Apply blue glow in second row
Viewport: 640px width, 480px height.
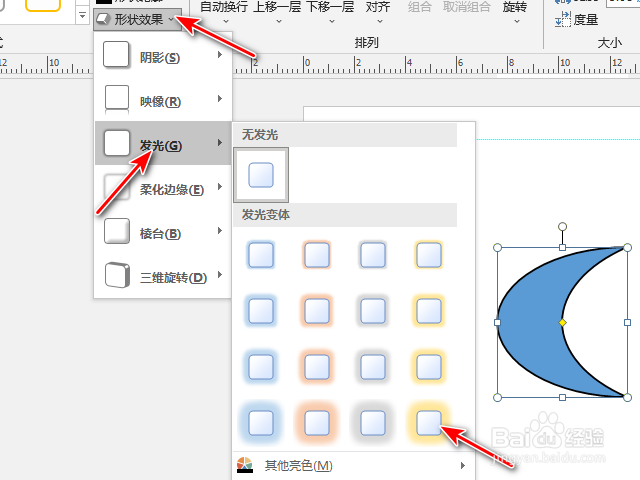(261, 311)
